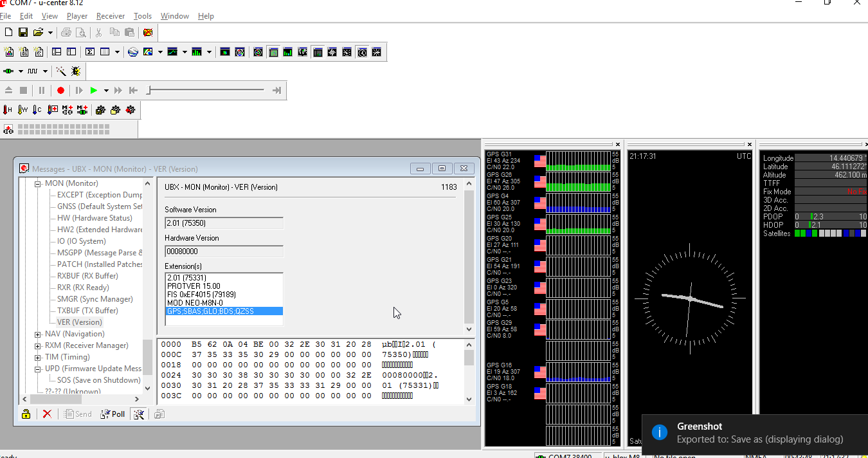Expand the RXM (Receiver Manager) tree node
Viewport: 868px width, 458px height.
pyautogui.click(x=38, y=345)
